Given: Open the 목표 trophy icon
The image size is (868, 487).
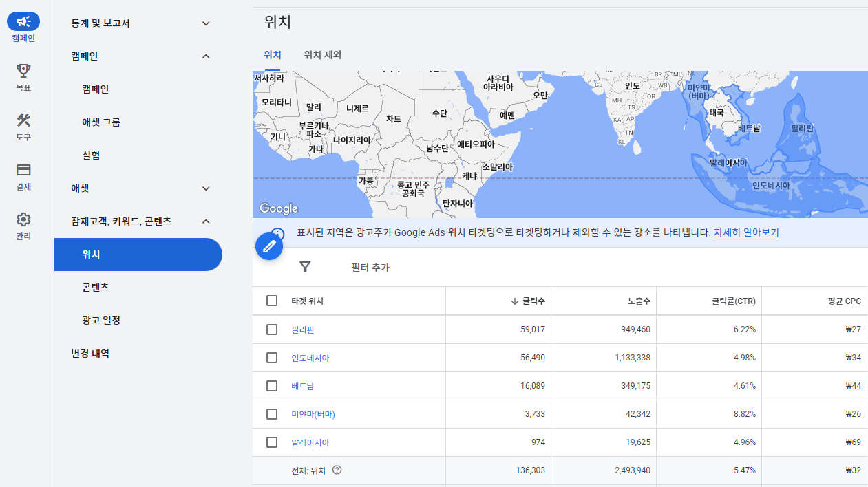Looking at the screenshot, I should [23, 71].
